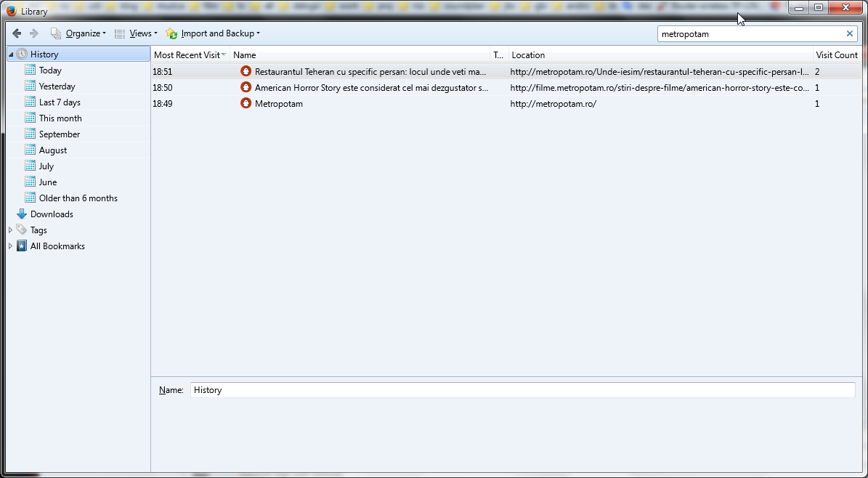868x478 pixels.
Task: Click the 18:51 visit time cell
Action: point(162,72)
